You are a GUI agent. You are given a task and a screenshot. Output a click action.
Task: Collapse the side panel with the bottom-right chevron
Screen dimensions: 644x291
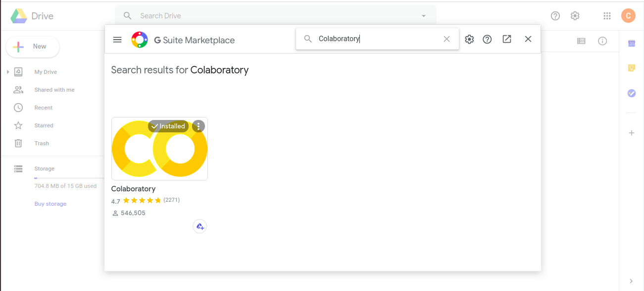(631, 281)
